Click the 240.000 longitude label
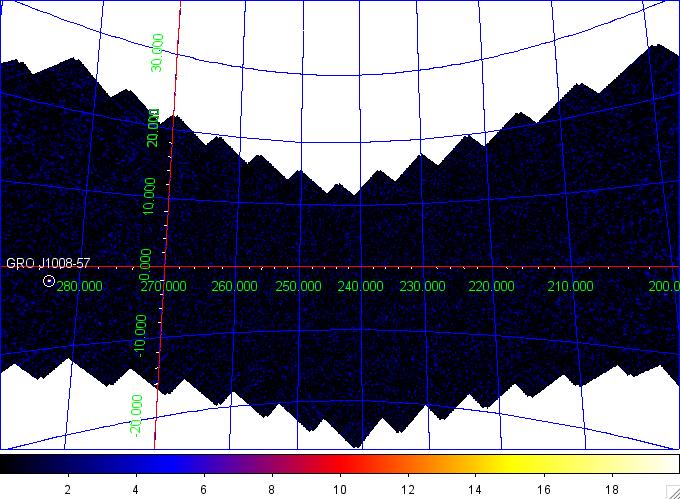Viewport: 680px width, 499px height. [360, 286]
